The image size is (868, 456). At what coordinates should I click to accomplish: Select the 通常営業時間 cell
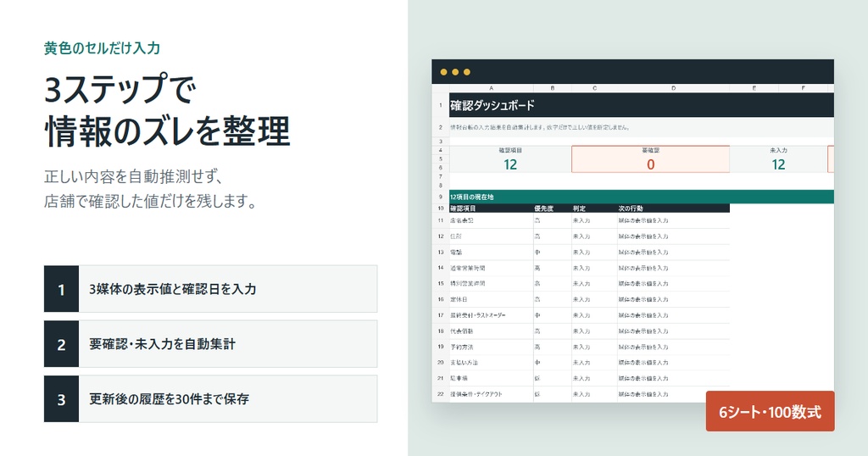coord(492,268)
